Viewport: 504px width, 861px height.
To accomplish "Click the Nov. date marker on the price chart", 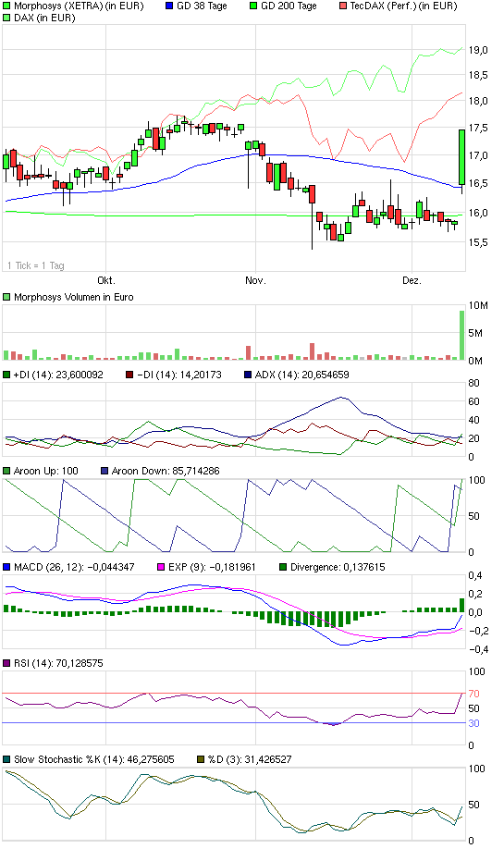I will (255, 280).
